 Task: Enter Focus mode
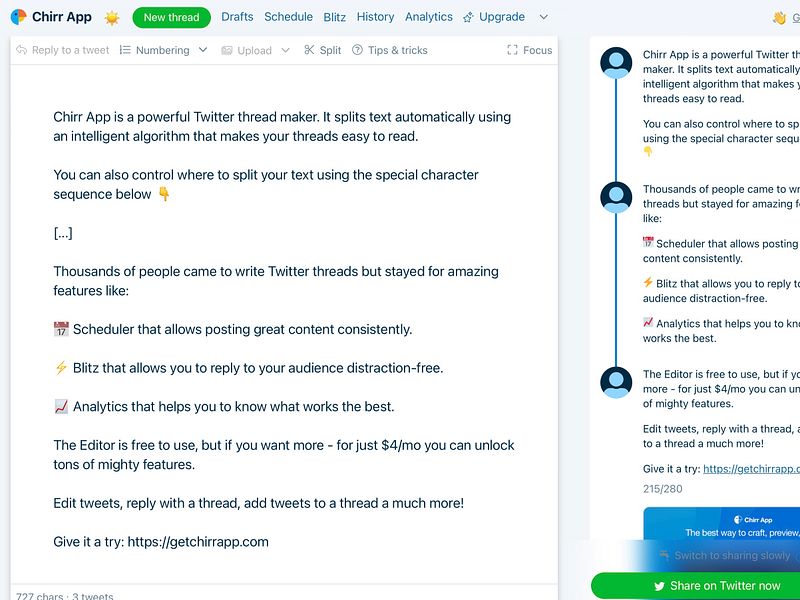(x=532, y=50)
